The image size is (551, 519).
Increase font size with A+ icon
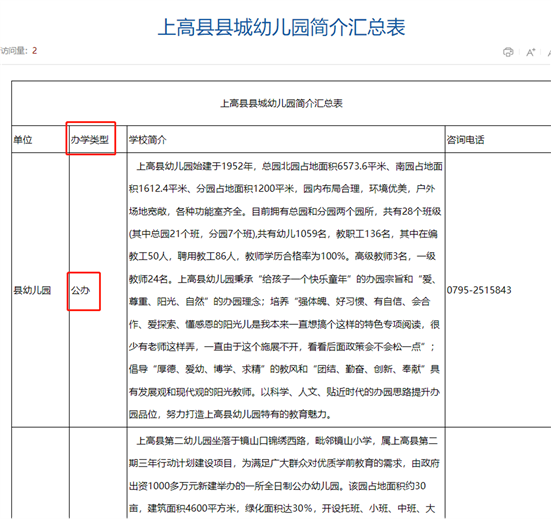click(x=530, y=52)
